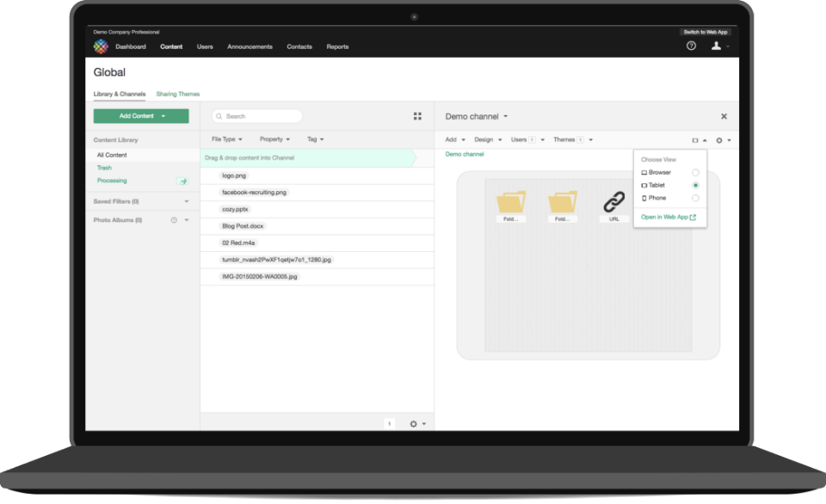Click into the Search input field
Image resolution: width=826 pixels, height=504 pixels.
click(x=257, y=116)
